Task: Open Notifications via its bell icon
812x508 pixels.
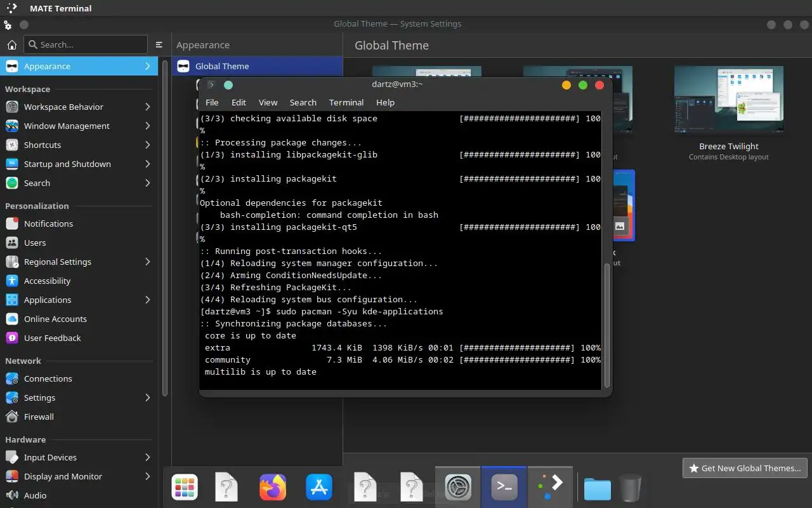Action: click(x=12, y=224)
